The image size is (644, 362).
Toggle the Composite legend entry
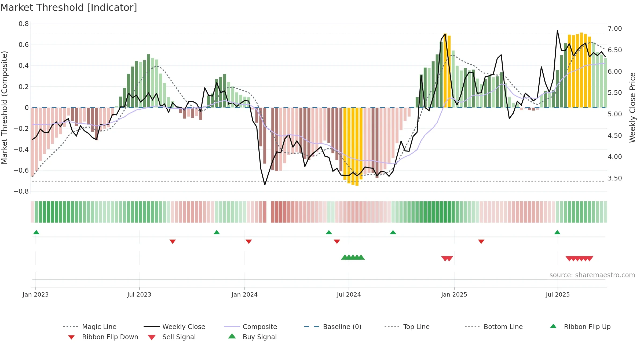tap(250, 327)
